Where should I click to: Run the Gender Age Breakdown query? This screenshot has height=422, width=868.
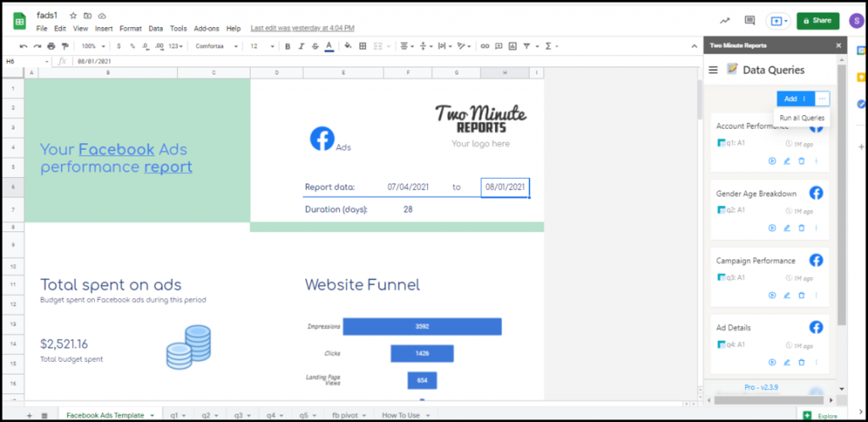pos(772,228)
